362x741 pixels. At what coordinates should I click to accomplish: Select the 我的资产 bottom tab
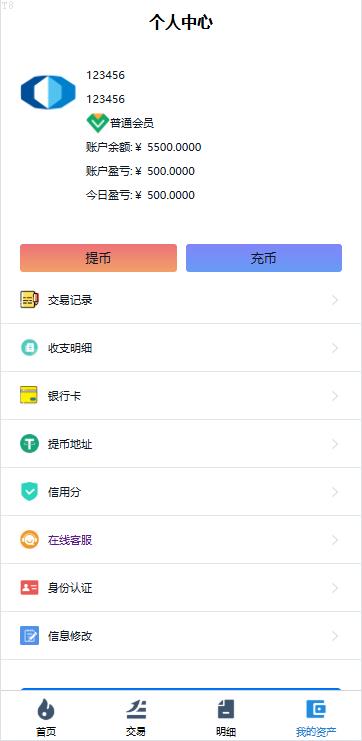(316, 717)
